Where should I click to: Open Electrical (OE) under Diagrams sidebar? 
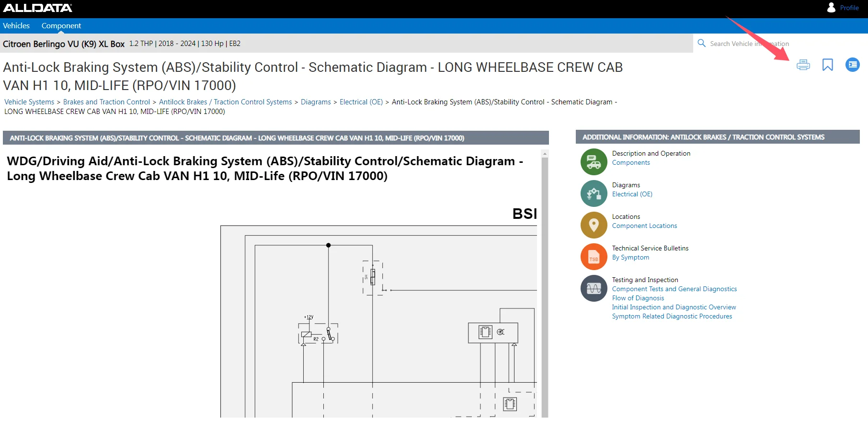pos(632,194)
